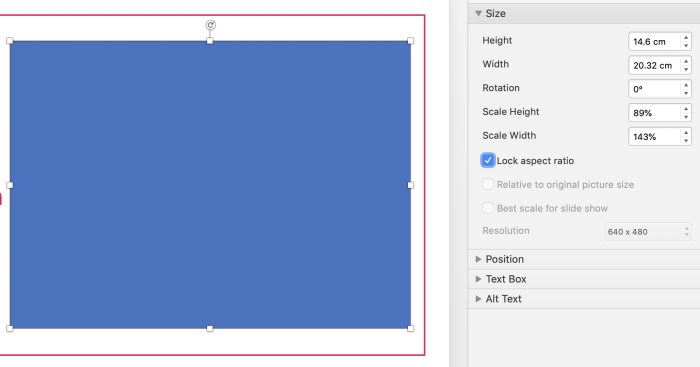The width and height of the screenshot is (700, 367).
Task: Click the Size section header label
Action: pyautogui.click(x=496, y=13)
